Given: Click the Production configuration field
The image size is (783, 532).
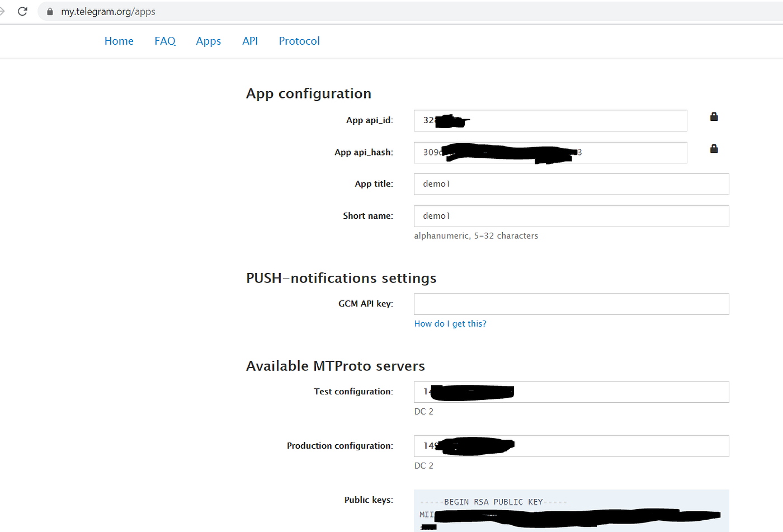Looking at the screenshot, I should (572, 446).
